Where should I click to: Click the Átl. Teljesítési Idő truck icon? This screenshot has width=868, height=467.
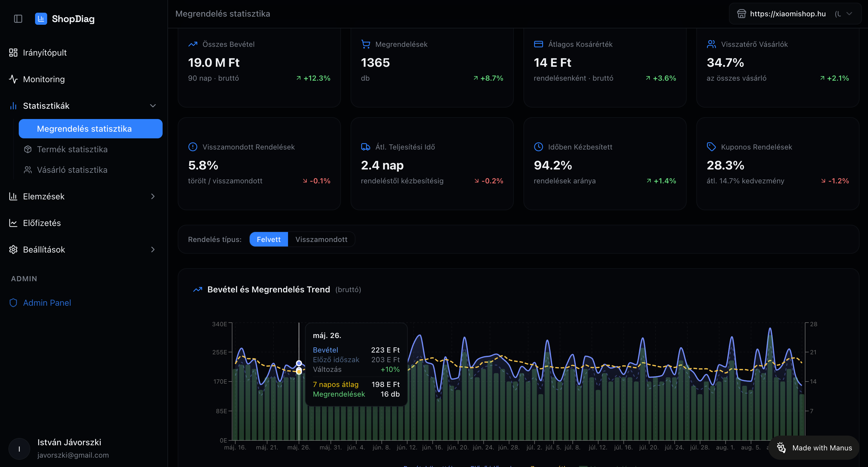click(366, 147)
